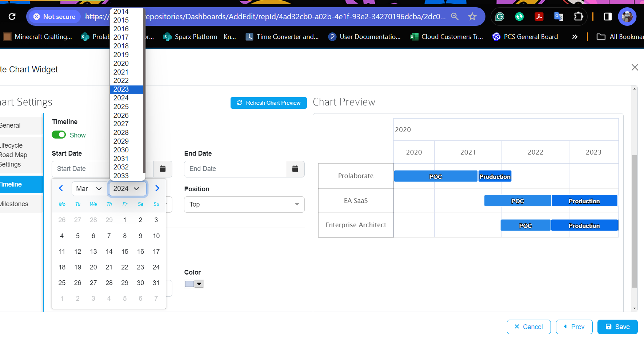Open the Grammarly extension icon

[x=500, y=16]
